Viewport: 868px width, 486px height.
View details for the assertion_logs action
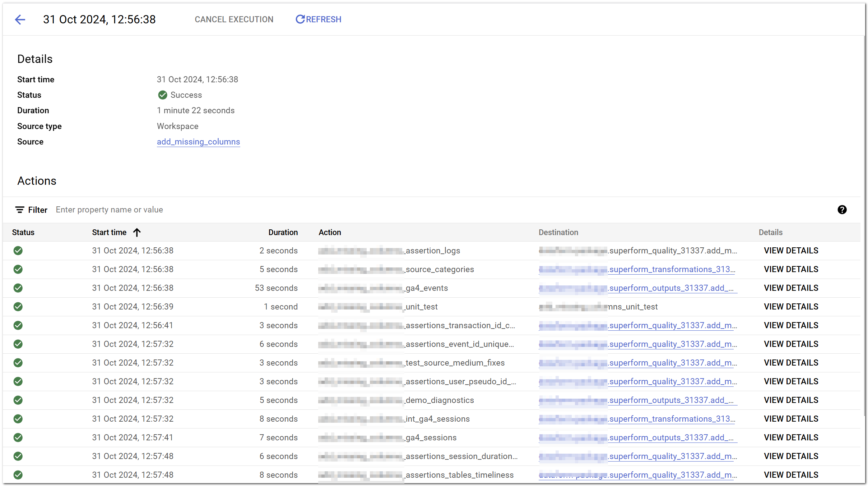pyautogui.click(x=791, y=251)
